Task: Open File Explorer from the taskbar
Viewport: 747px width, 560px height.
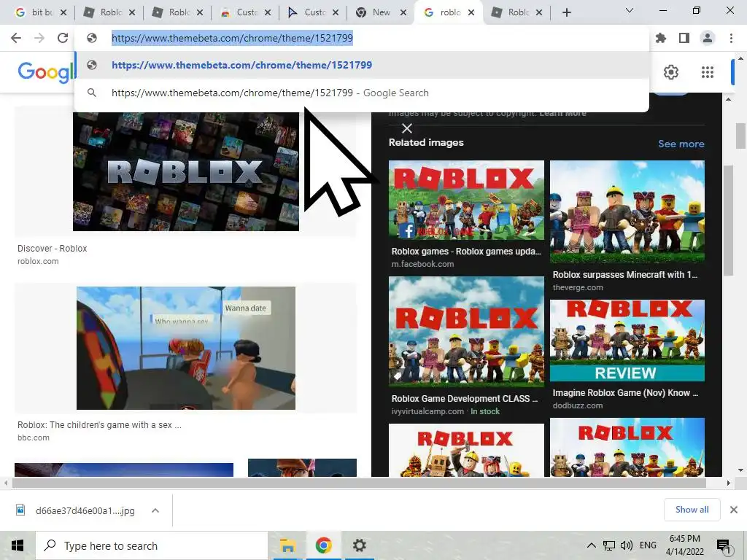Action: click(x=287, y=545)
